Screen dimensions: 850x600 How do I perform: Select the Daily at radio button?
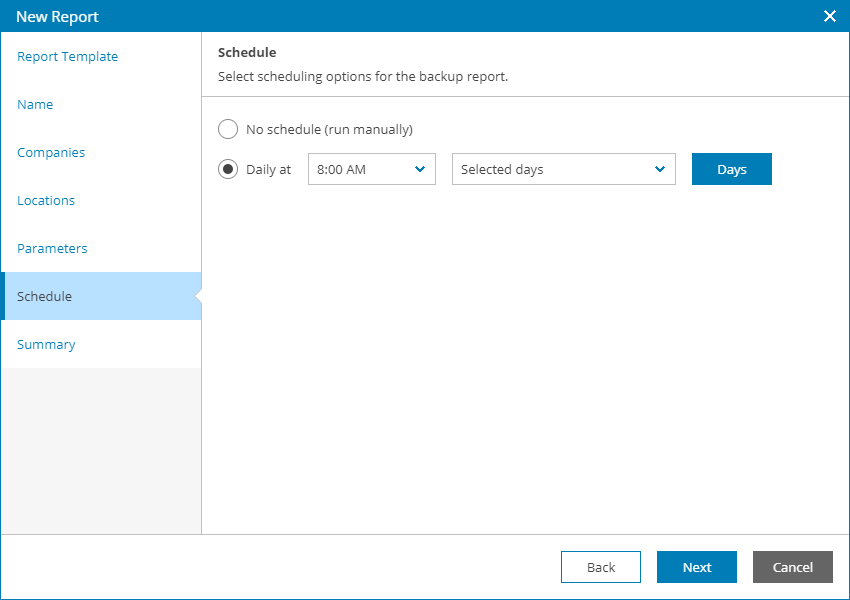228,169
